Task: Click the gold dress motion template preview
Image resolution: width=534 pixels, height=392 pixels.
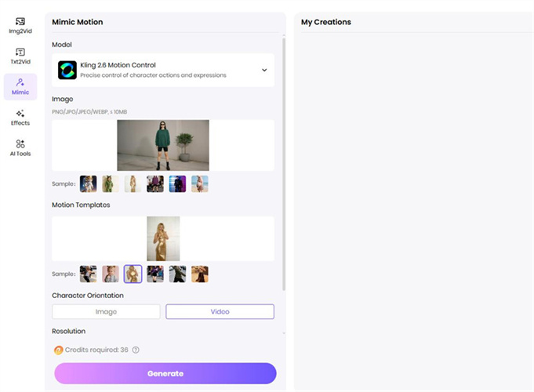Action: (163, 239)
